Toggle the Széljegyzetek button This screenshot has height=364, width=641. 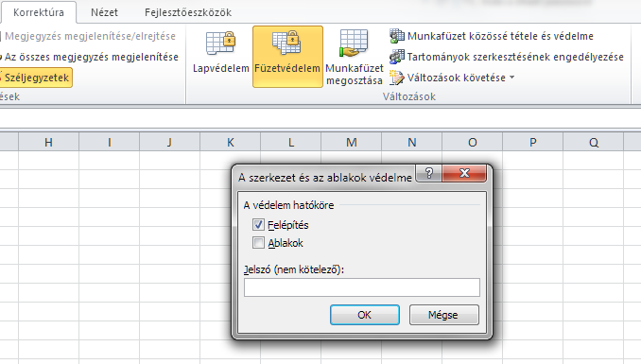pos(36,78)
